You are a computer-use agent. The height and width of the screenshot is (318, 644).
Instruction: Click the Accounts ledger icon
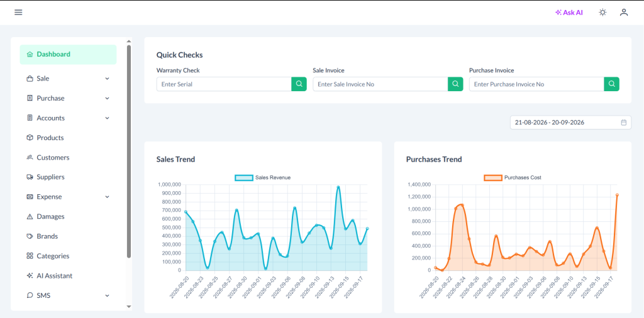pyautogui.click(x=30, y=118)
